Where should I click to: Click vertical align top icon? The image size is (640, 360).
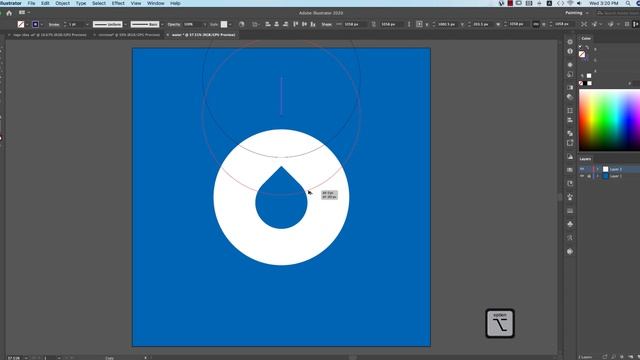click(296, 24)
